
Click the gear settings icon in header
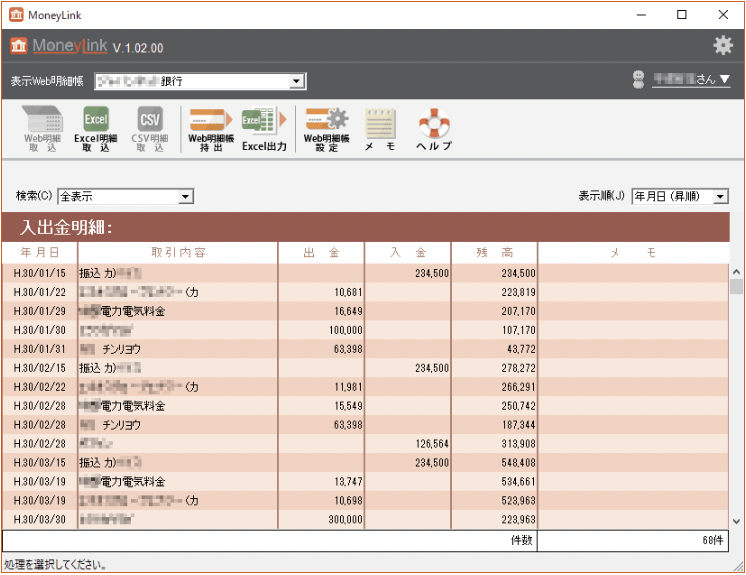(x=722, y=46)
